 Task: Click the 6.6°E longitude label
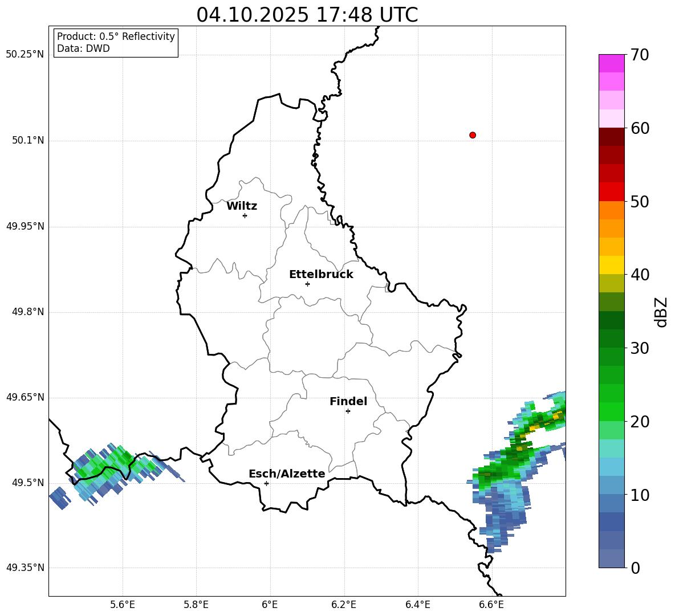click(491, 605)
